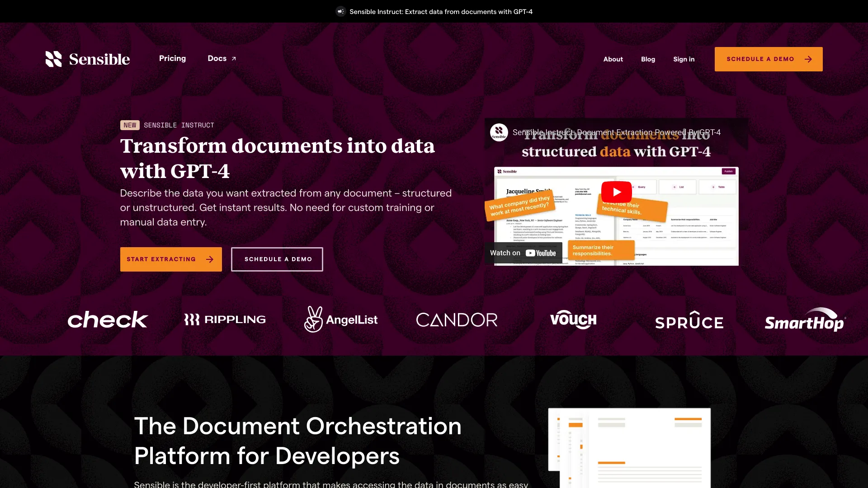
Task: Click the Check company logo
Action: (108, 319)
